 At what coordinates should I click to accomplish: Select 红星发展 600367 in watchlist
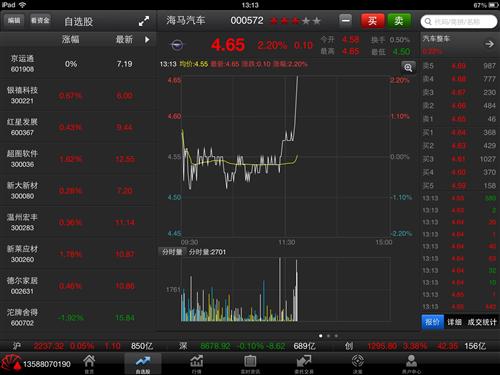coord(77,127)
